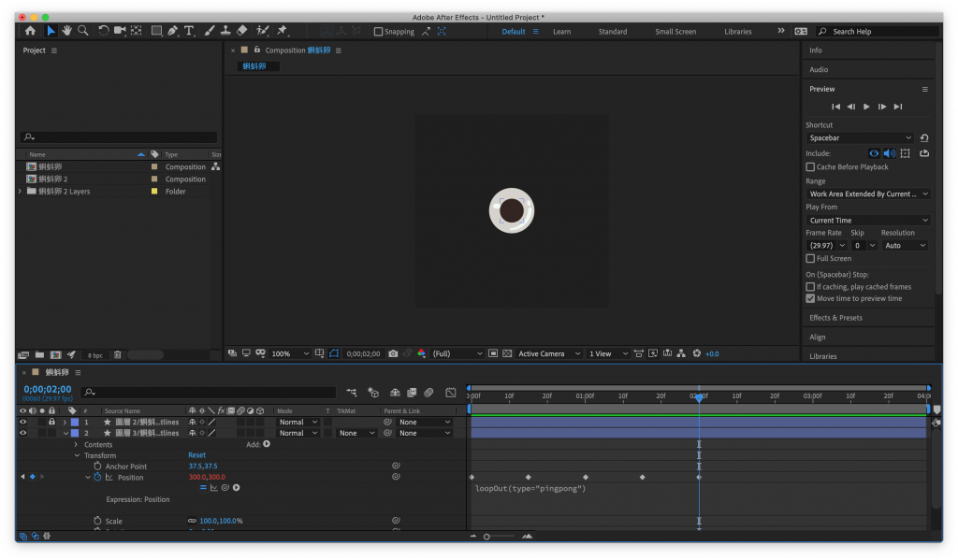Screen dimensions: 958x560
Task: Open the Active Camera dropdown
Action: point(548,353)
